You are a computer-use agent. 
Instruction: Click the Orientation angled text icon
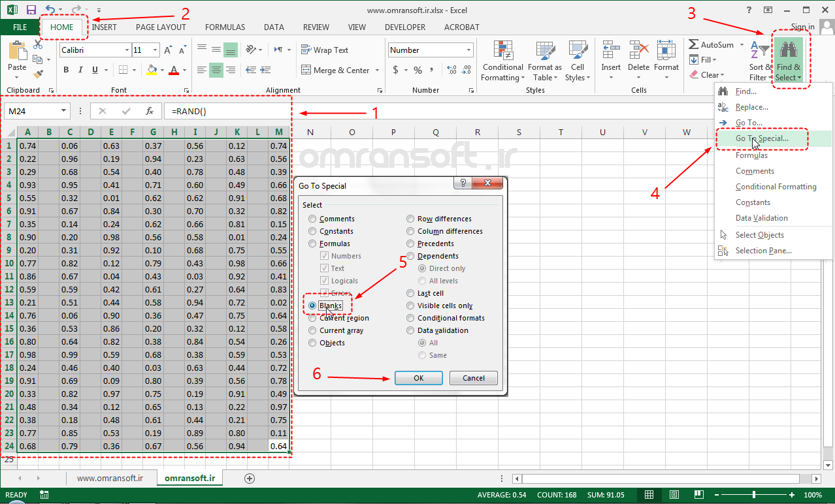pos(250,50)
